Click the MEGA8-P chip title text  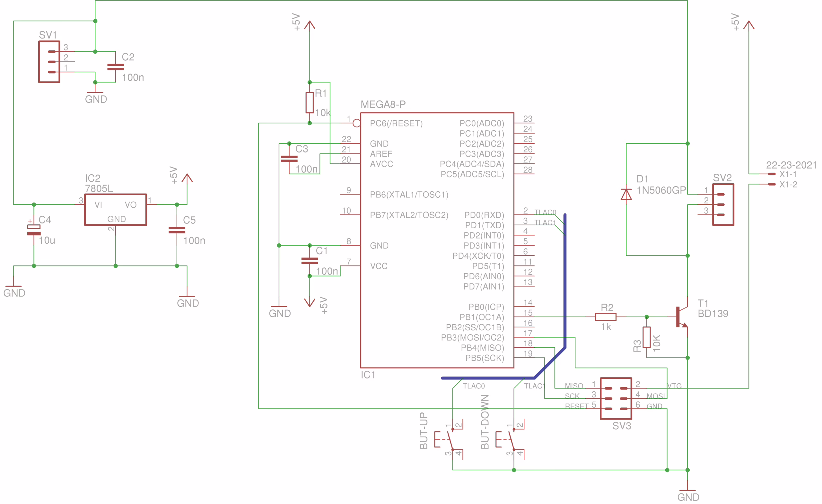pyautogui.click(x=383, y=104)
